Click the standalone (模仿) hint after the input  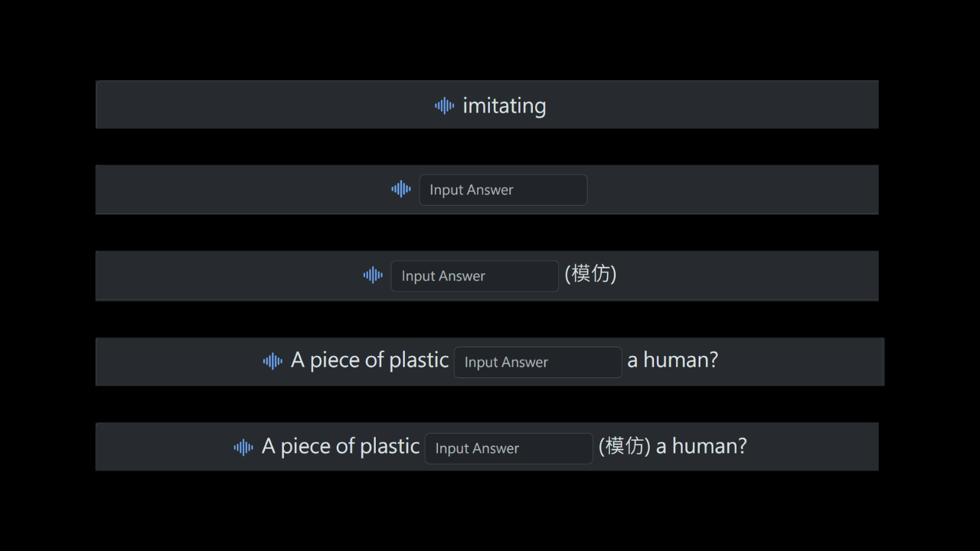coord(590,274)
